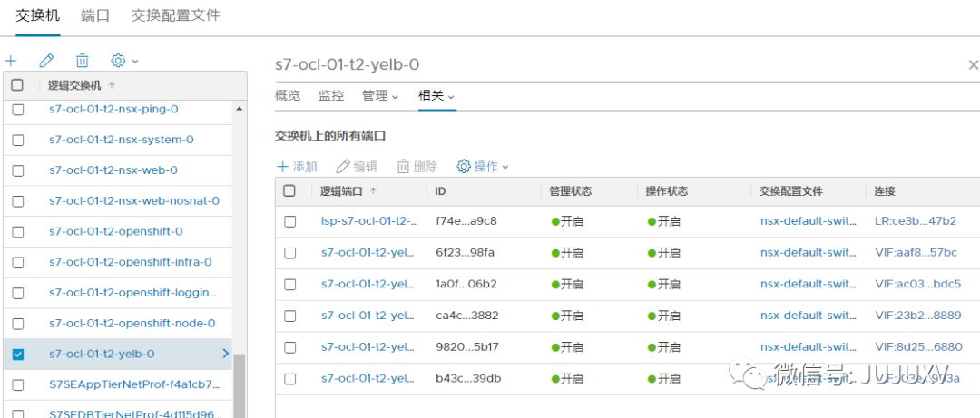Open the 概览 tab
Screen dimensions: 980x418
click(288, 95)
